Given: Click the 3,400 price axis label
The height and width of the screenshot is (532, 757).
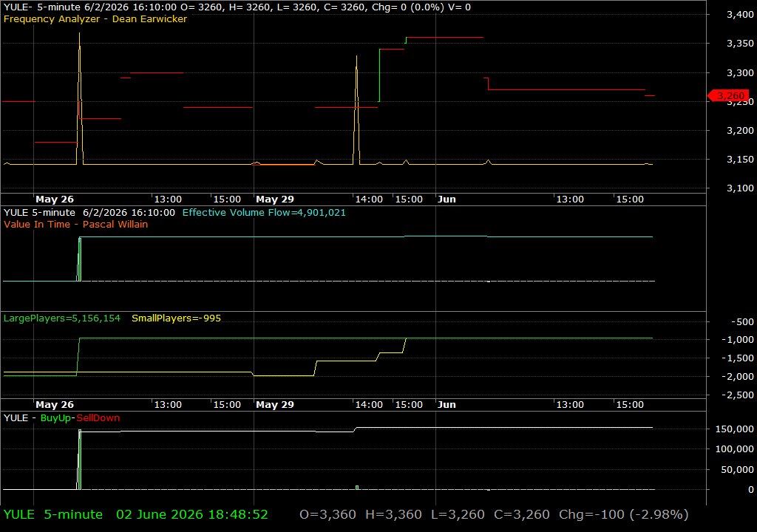Looking at the screenshot, I should coord(740,15).
